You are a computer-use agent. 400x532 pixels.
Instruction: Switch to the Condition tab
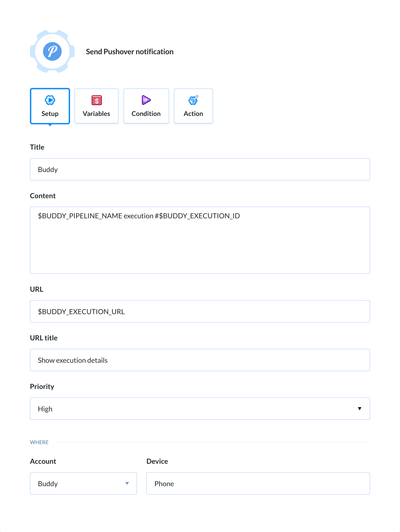pyautogui.click(x=146, y=106)
